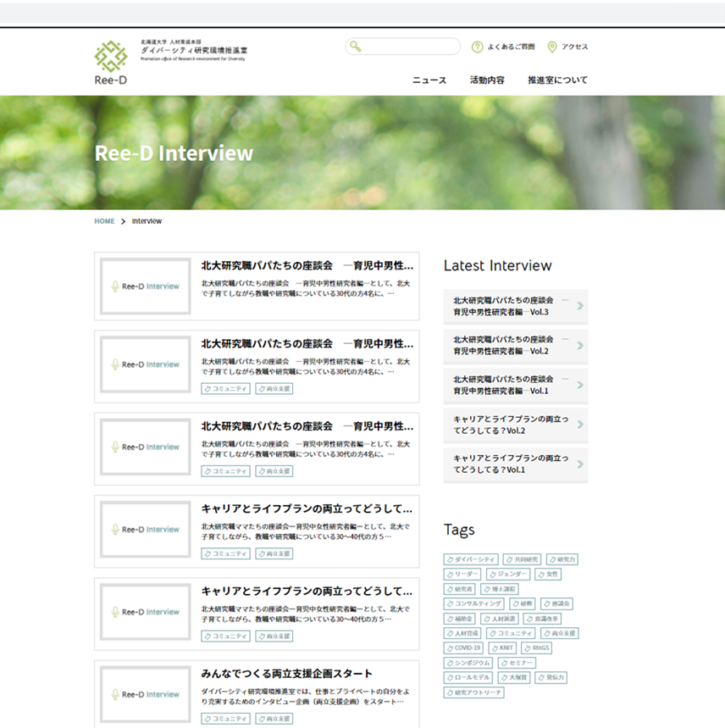This screenshot has height=728, width=725.
Task: Go to HOME via the breadcrumb link
Action: pyautogui.click(x=104, y=221)
